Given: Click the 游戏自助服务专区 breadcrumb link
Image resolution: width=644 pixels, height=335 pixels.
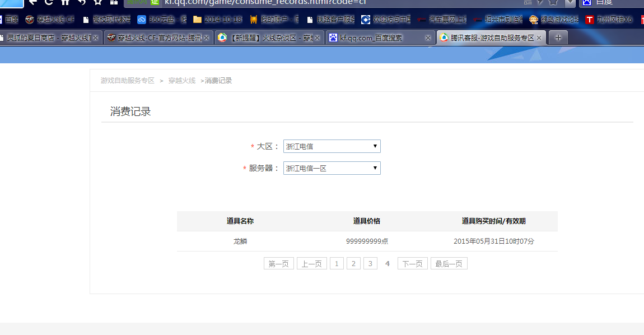Looking at the screenshot, I should [x=127, y=81].
